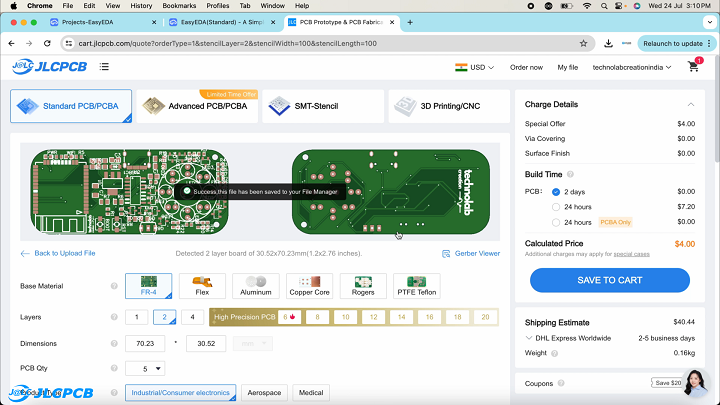Select Aluminum base material

(x=256, y=286)
